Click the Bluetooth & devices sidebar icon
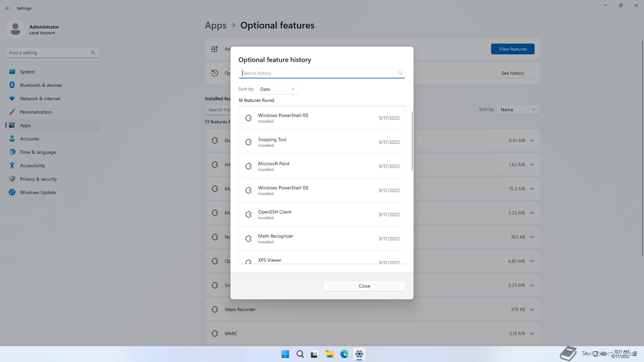Image resolution: width=644 pixels, height=362 pixels. point(12,85)
